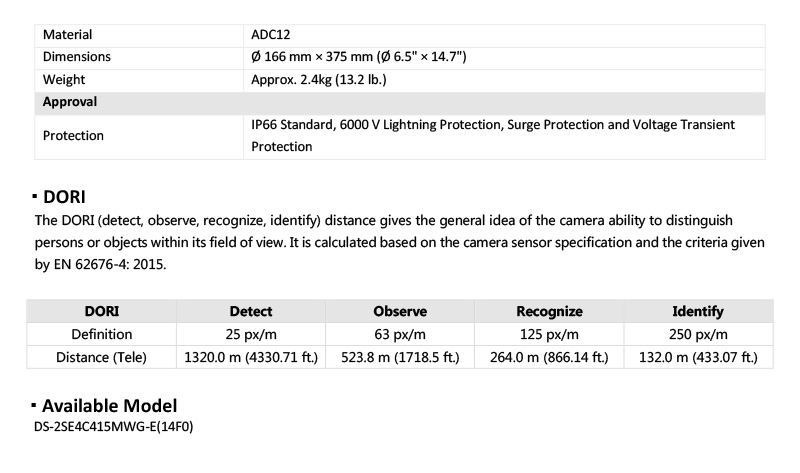Click the Distance (Tele) row label

pos(101,357)
